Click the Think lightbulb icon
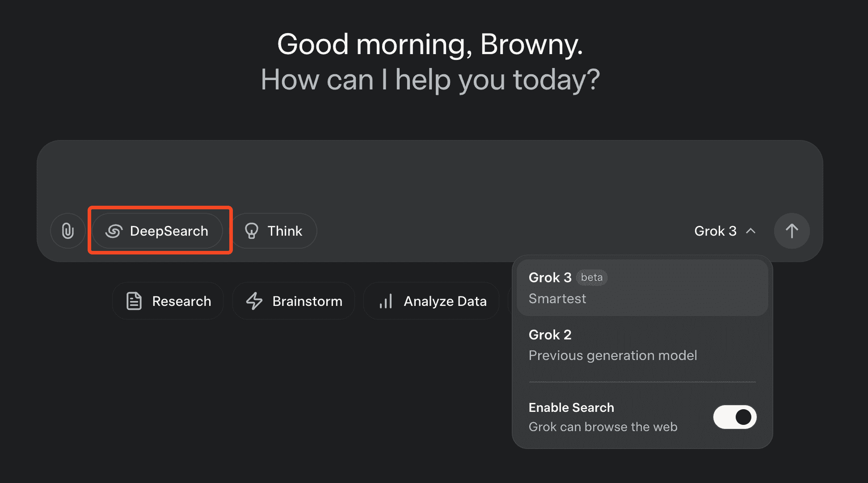868x483 pixels. [252, 231]
